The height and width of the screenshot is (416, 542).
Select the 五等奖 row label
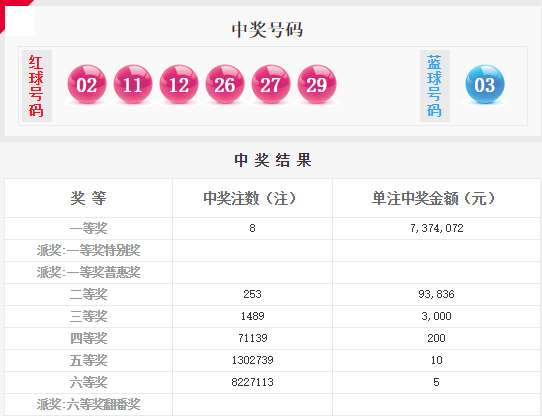coord(88,361)
